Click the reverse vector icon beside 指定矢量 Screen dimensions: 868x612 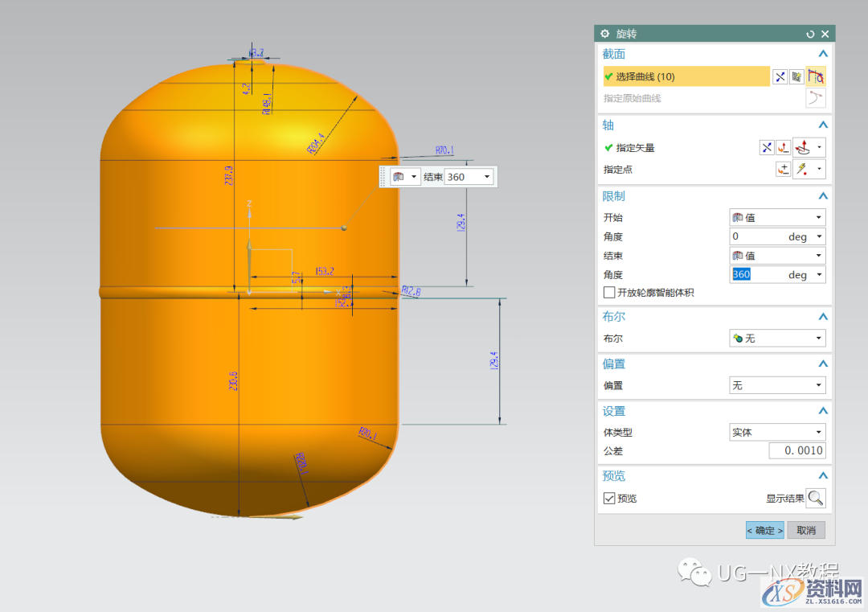767,147
